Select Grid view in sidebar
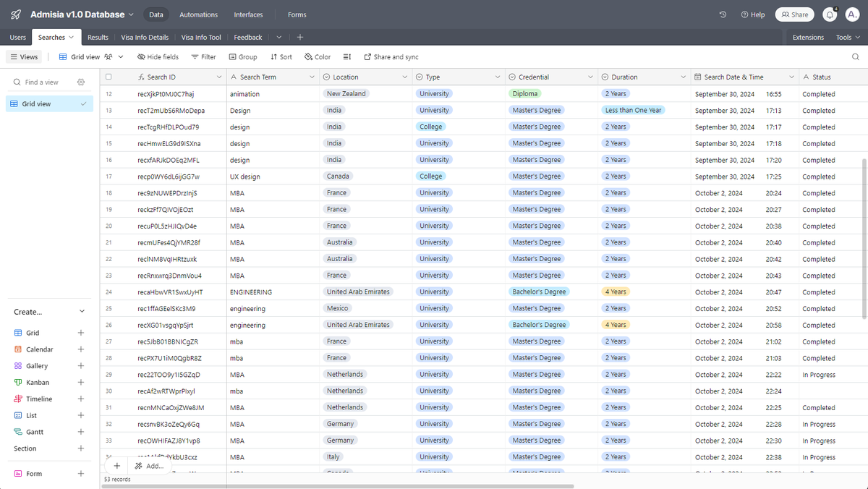 point(49,104)
